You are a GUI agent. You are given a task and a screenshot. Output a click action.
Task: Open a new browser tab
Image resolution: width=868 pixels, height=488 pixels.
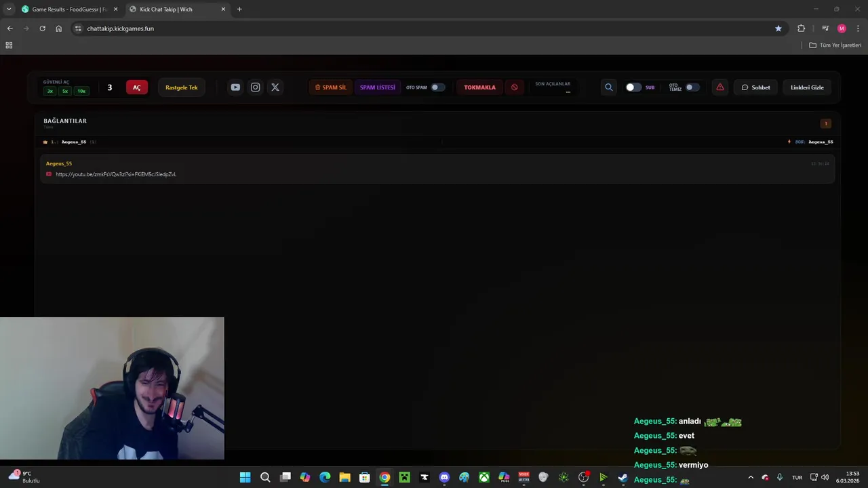click(239, 9)
